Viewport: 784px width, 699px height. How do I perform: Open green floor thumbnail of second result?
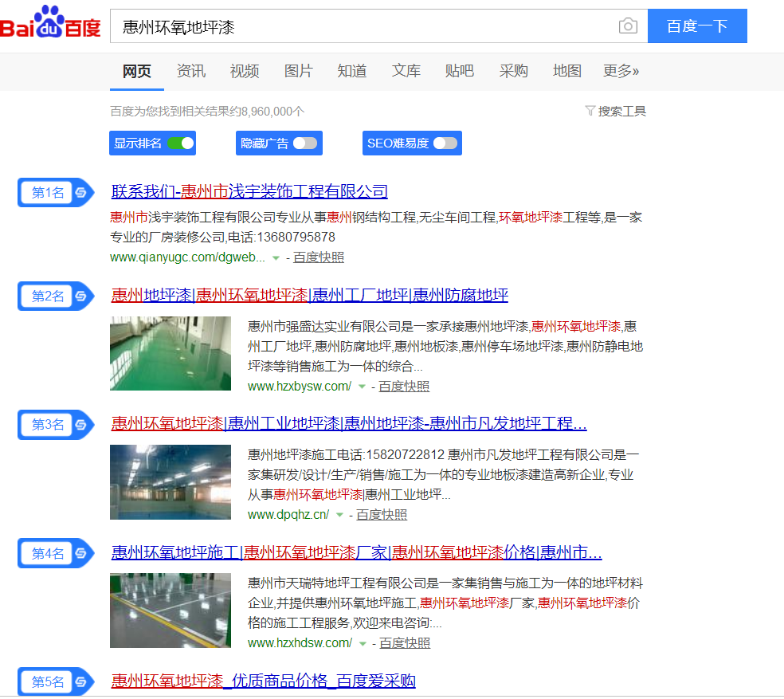click(171, 353)
